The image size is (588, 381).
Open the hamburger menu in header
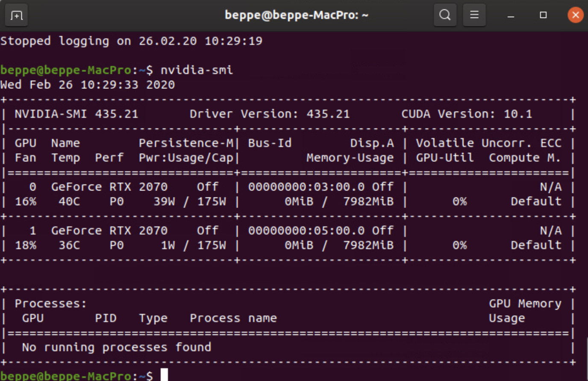474,15
